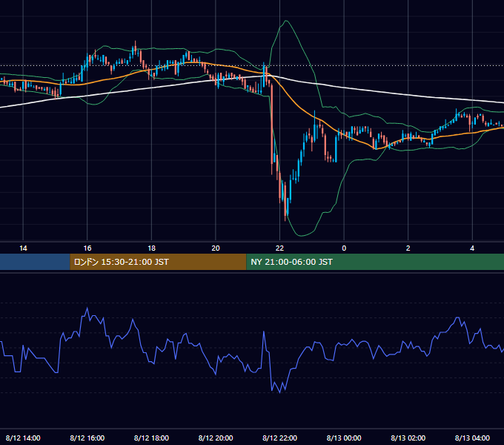
Task: Click the 20 hour axis label
Action: pos(216,248)
